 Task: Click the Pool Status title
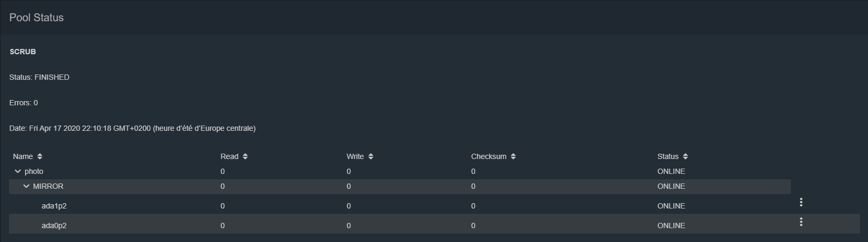[36, 18]
